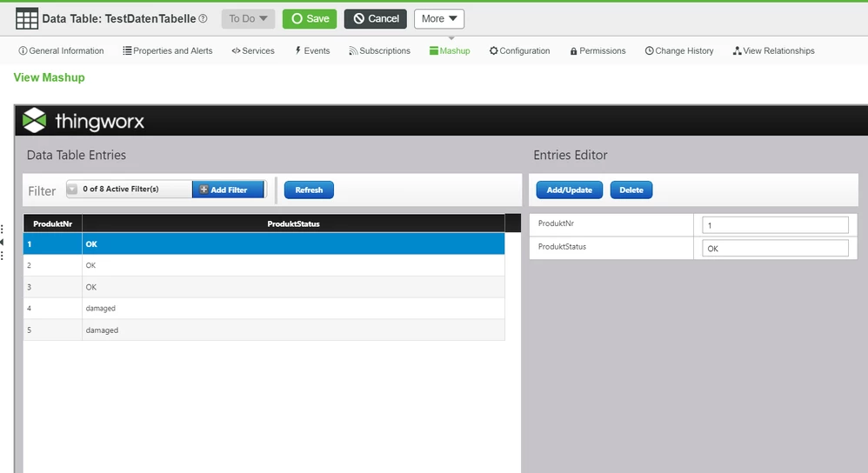Open the General Information tab
This screenshot has width=868, height=473.
pos(61,51)
